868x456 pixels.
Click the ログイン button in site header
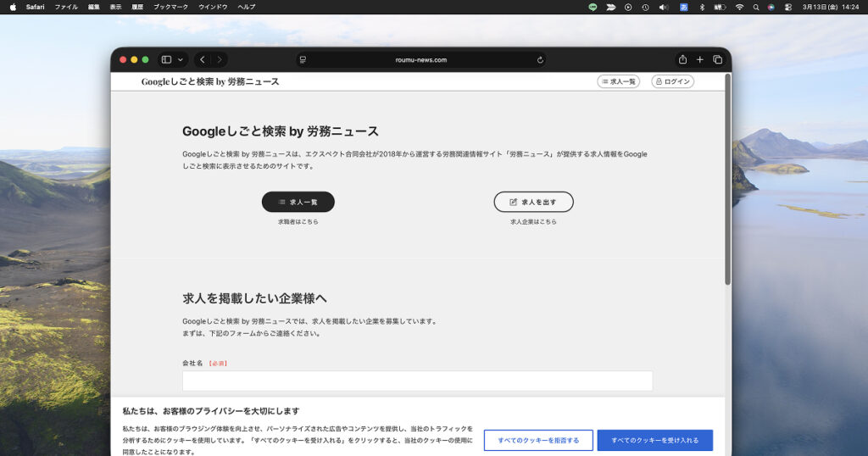(x=672, y=81)
